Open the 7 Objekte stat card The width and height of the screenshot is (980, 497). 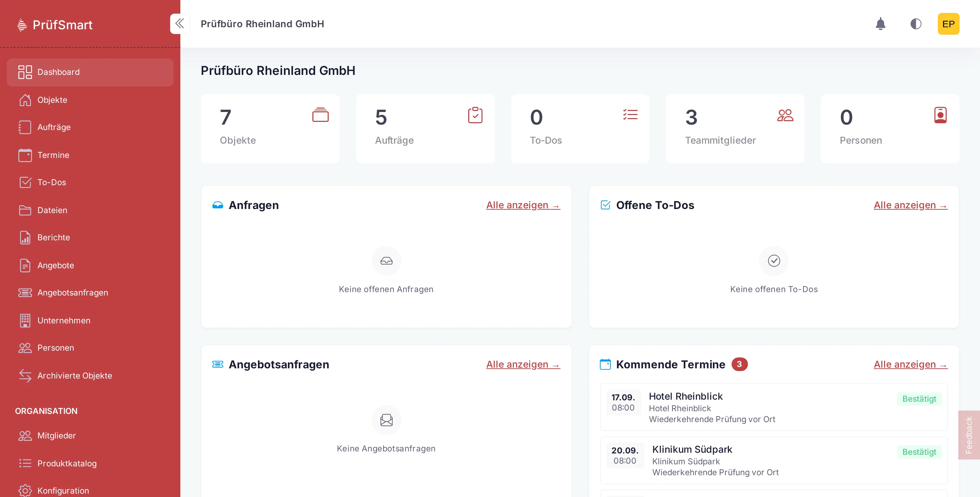270,128
